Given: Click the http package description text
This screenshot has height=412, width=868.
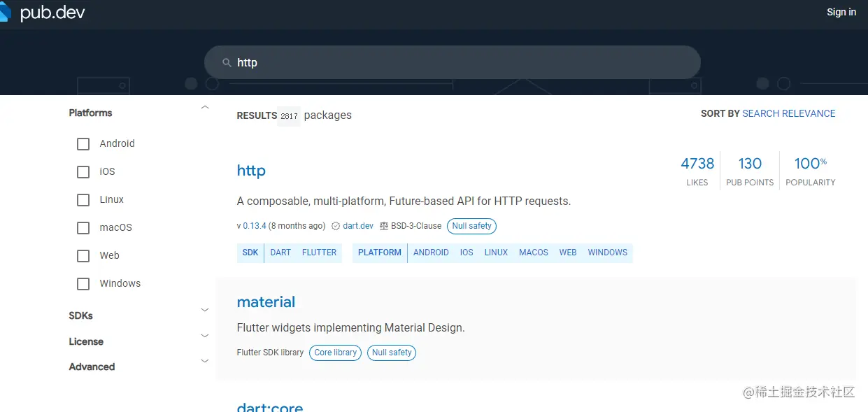Looking at the screenshot, I should (x=404, y=201).
